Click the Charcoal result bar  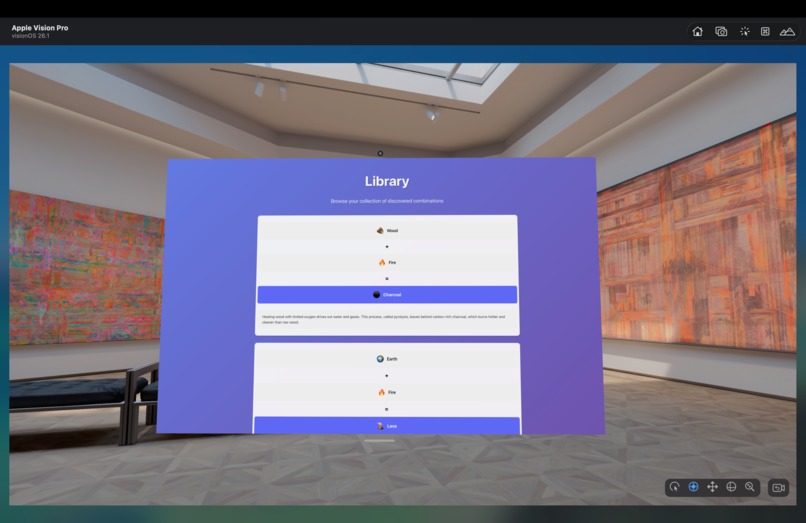tap(387, 295)
